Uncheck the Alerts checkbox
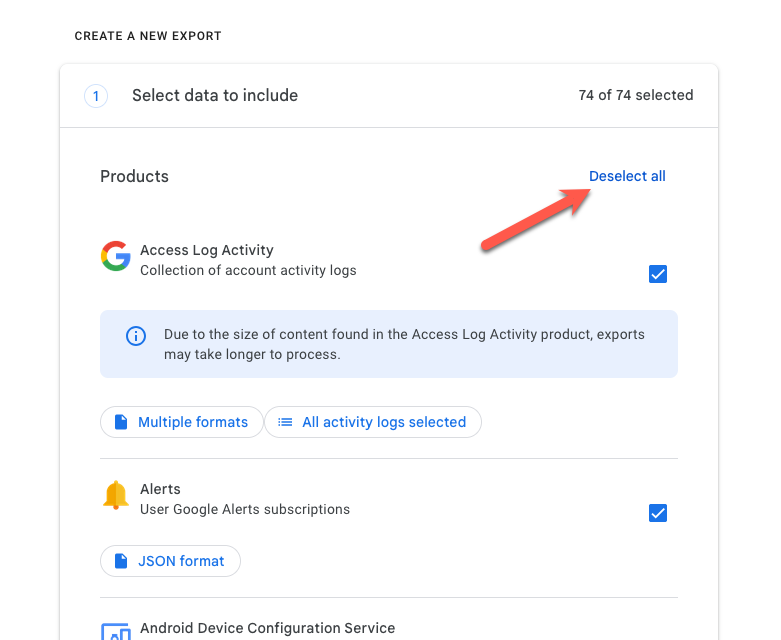781x640 pixels. coord(658,513)
